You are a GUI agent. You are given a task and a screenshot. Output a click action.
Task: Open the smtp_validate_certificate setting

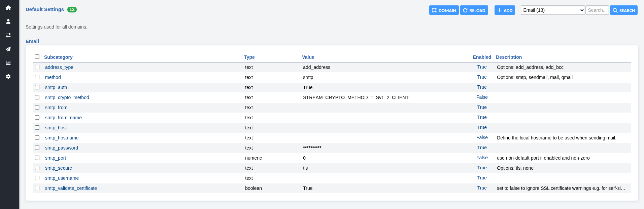click(x=71, y=188)
